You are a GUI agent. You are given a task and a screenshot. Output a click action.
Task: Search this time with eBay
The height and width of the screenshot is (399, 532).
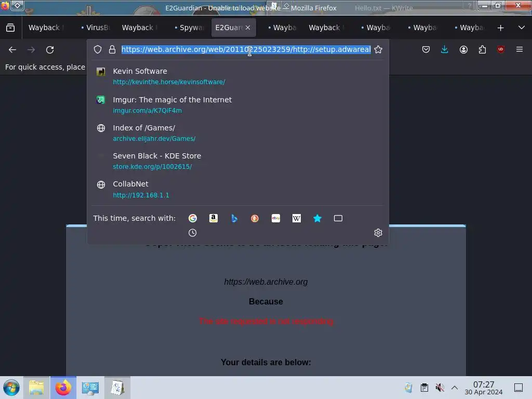(x=276, y=218)
